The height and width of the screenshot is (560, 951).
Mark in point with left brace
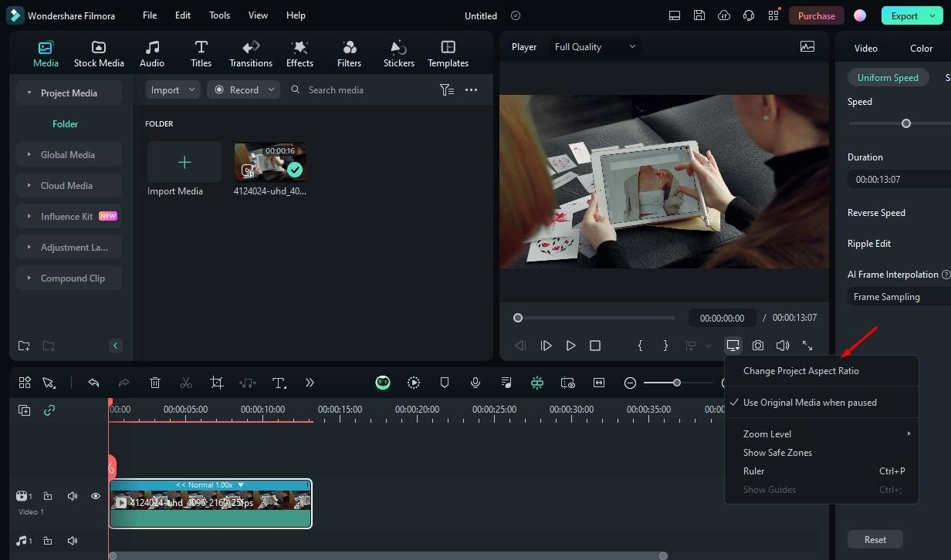[x=640, y=346]
